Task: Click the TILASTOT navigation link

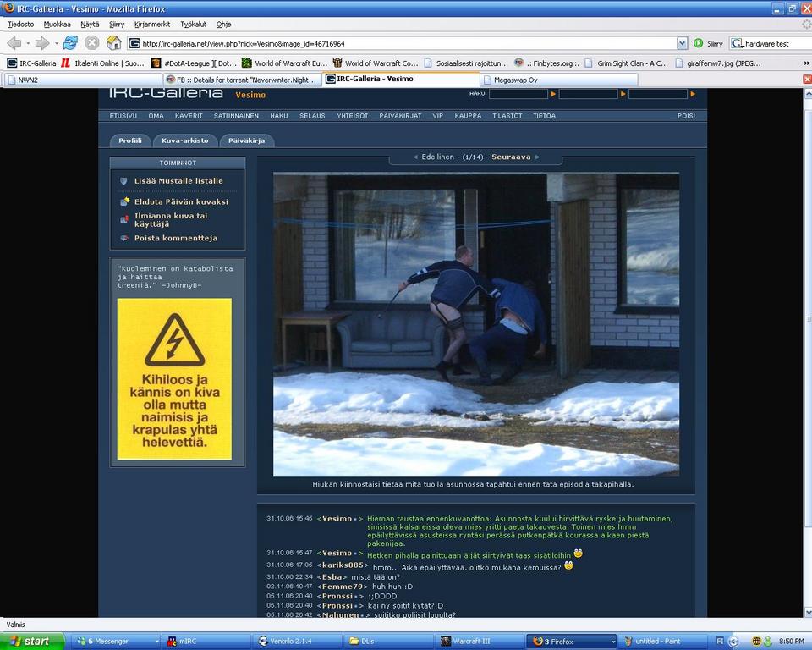Action: point(507,116)
